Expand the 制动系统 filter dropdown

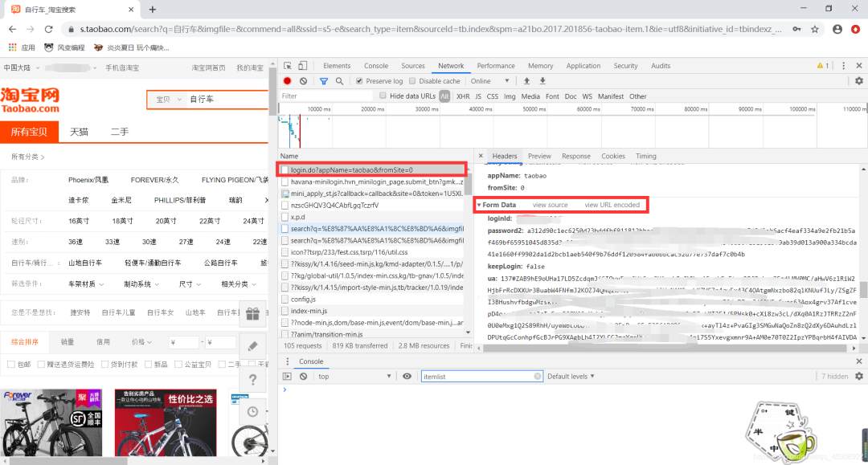pos(141,284)
